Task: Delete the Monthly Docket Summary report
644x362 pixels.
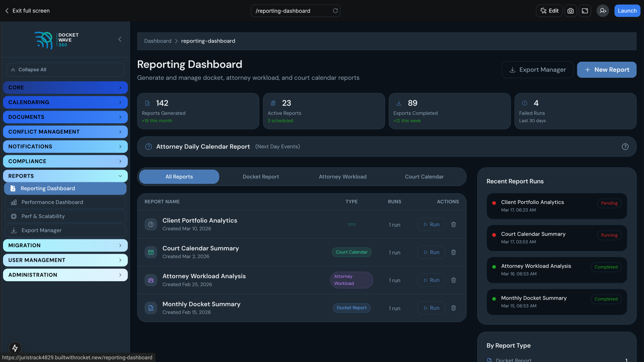Action: (x=453, y=308)
